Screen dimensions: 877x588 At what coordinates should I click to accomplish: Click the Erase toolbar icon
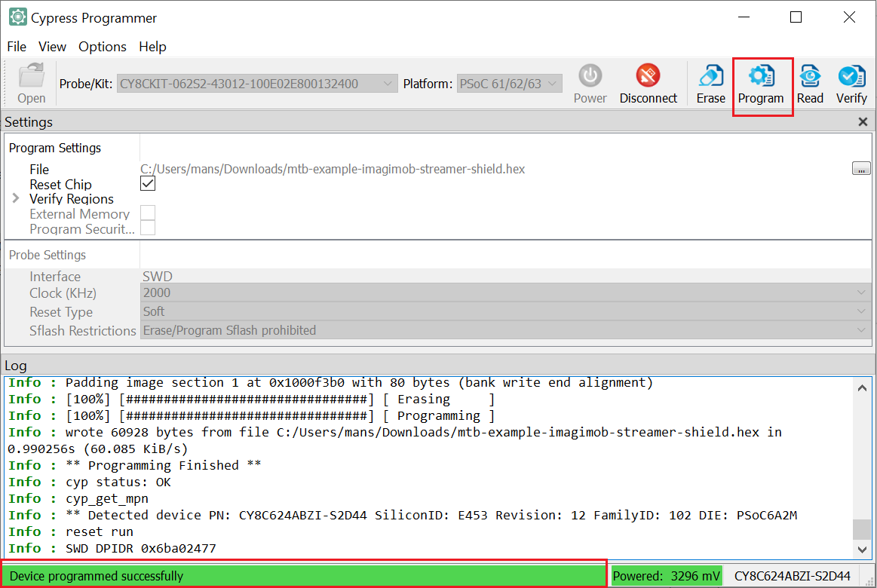[x=710, y=84]
